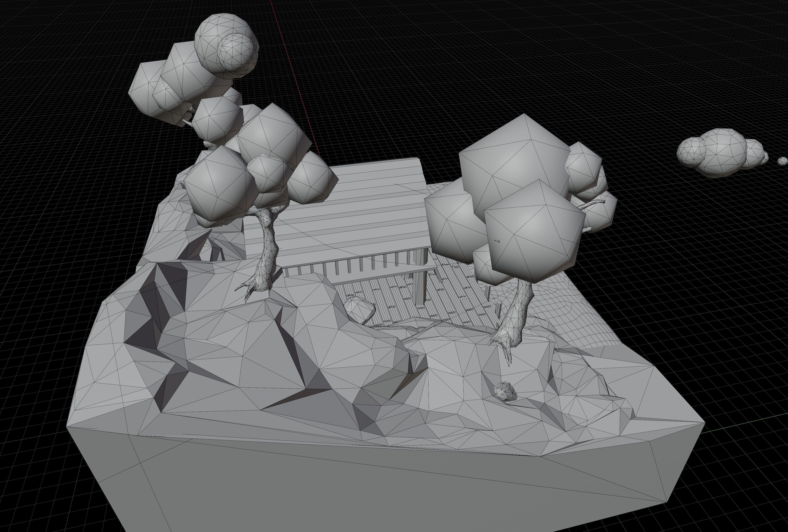This screenshot has height=532, width=788.
Task: Select the floating cloud cluster object
Action: coord(722,153)
